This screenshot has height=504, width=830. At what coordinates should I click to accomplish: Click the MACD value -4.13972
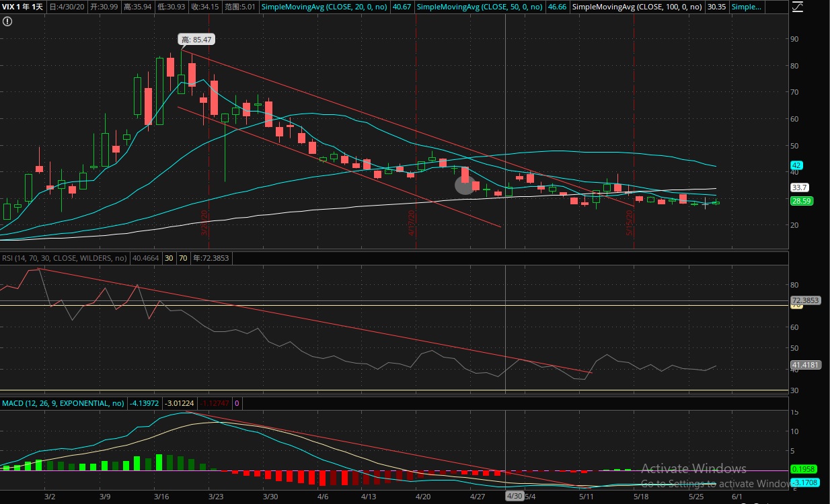145,403
